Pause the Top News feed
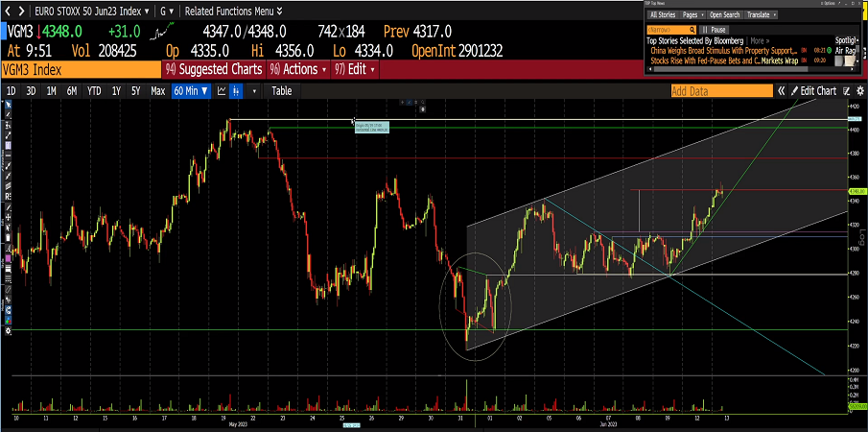The height and width of the screenshot is (432, 868). tap(715, 30)
